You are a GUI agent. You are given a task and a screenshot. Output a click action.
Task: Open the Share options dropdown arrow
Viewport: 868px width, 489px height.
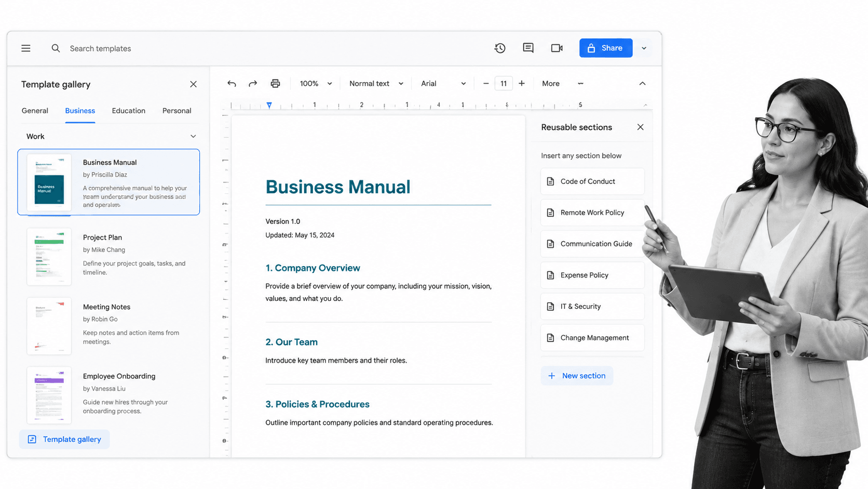pyautogui.click(x=644, y=48)
